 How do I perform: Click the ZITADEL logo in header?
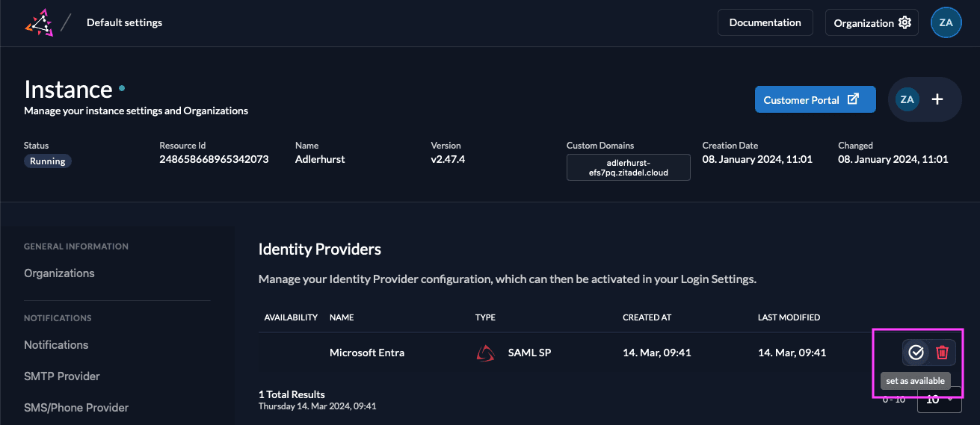(x=39, y=22)
